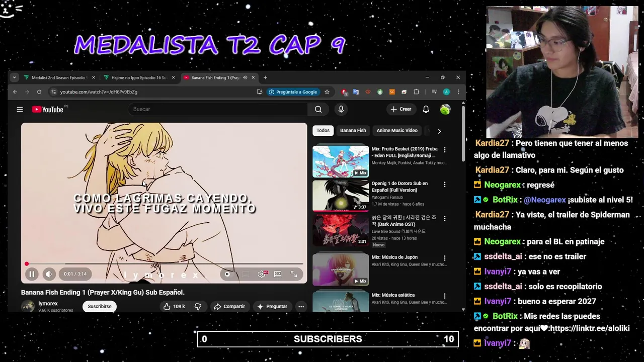644x362 pixels.
Task: Open the Chrome extensions puzzle icon
Action: coord(416,92)
